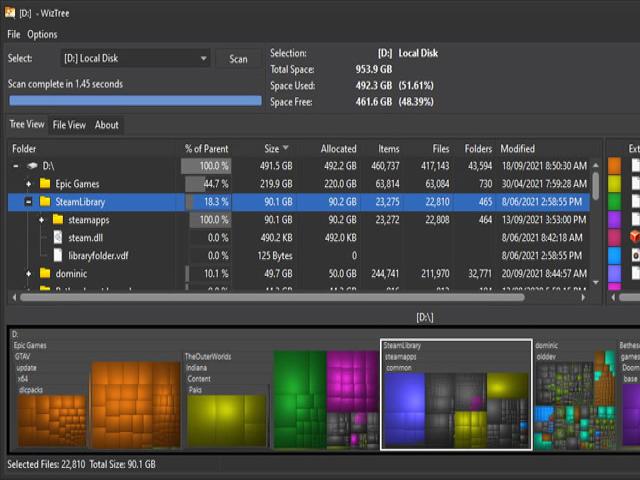This screenshot has width=640, height=480.
Task: Click the Epic Games folder icon
Action: coord(45,183)
